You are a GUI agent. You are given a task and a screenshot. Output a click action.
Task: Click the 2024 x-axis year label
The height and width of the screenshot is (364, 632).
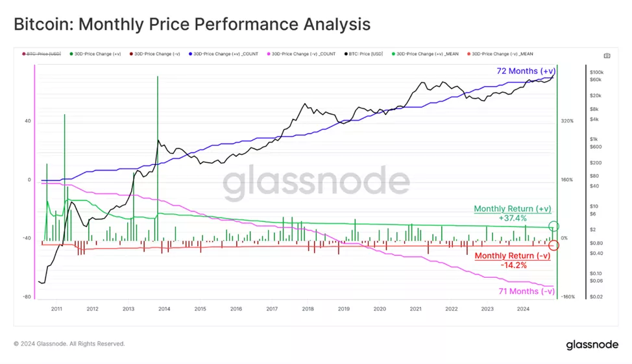(523, 309)
